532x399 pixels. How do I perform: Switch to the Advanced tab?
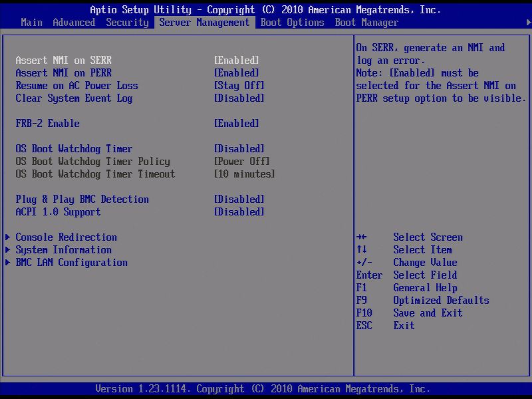(x=73, y=22)
